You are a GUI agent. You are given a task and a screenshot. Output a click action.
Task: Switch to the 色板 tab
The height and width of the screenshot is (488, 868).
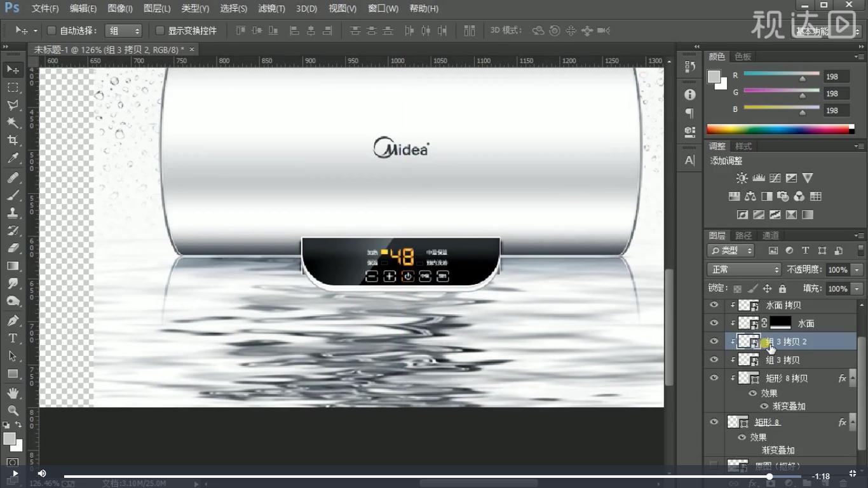pyautogui.click(x=743, y=57)
